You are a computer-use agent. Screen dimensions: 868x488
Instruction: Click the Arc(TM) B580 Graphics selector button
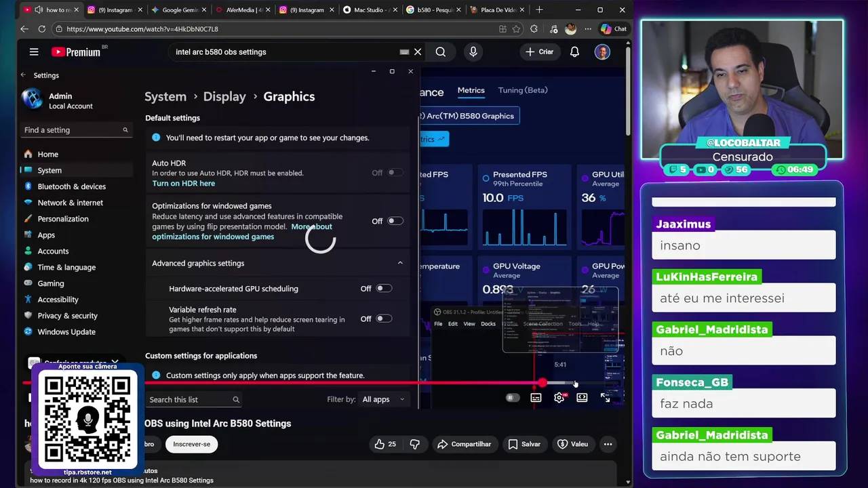click(469, 116)
